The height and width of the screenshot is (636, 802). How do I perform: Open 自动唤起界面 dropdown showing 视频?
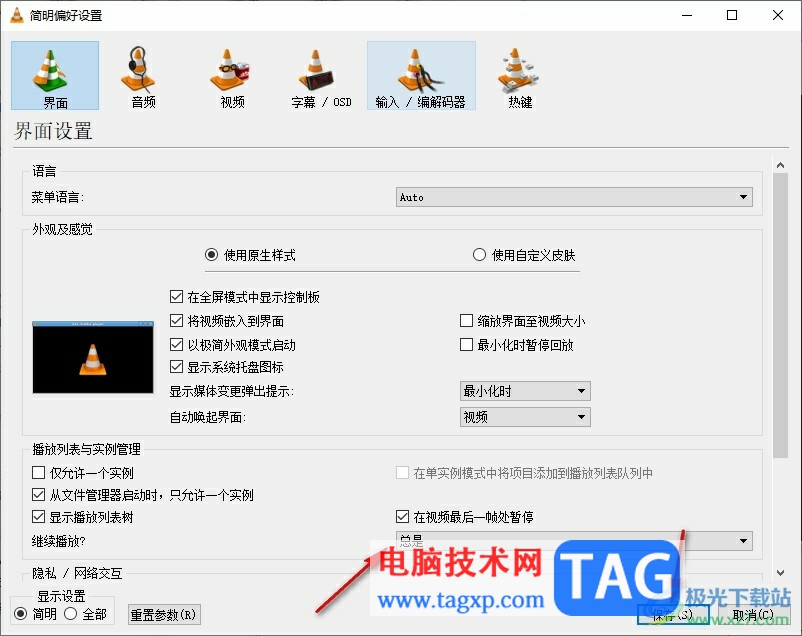(525, 417)
